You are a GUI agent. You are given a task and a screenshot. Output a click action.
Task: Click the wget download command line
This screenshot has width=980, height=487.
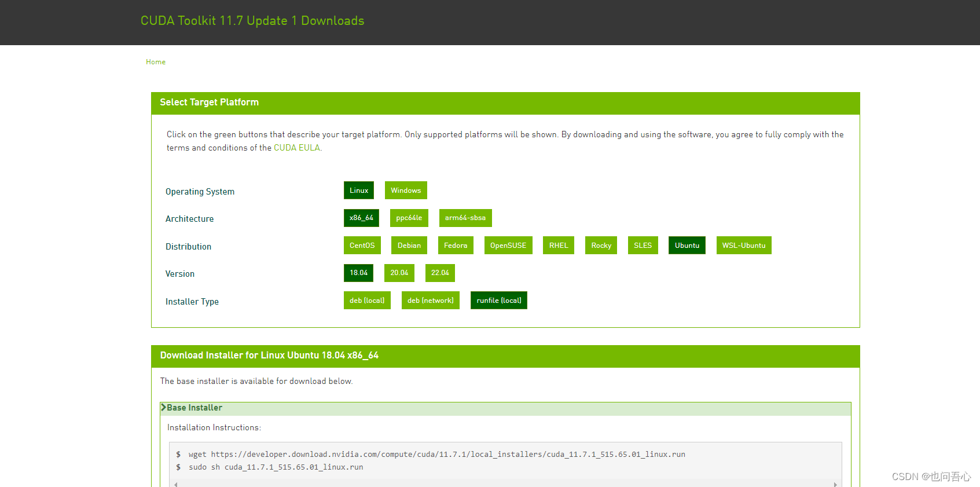point(437,455)
